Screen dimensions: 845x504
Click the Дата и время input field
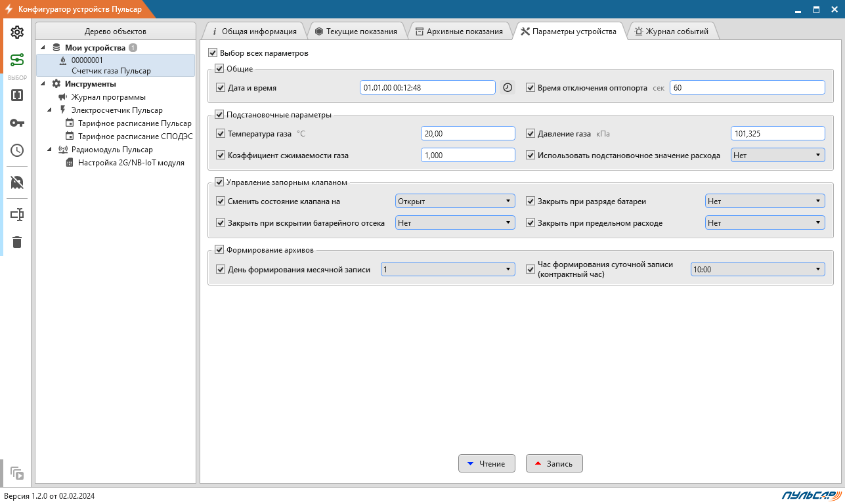pos(427,87)
